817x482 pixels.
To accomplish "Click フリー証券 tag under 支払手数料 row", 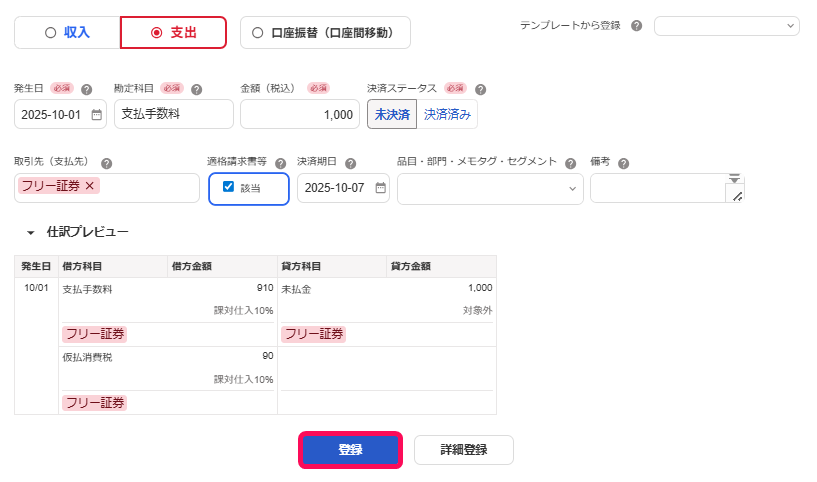I will pyautogui.click(x=94, y=334).
